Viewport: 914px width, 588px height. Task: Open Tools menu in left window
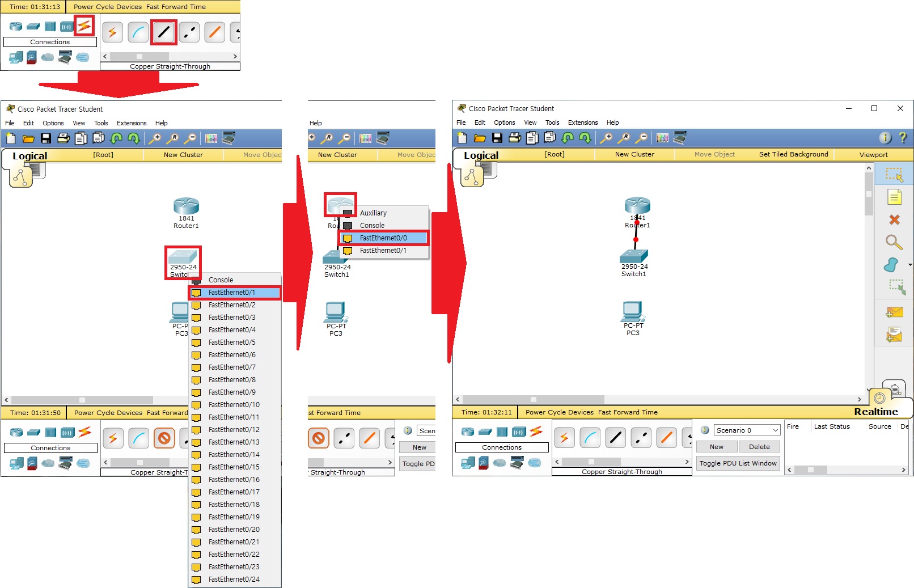tap(101, 123)
